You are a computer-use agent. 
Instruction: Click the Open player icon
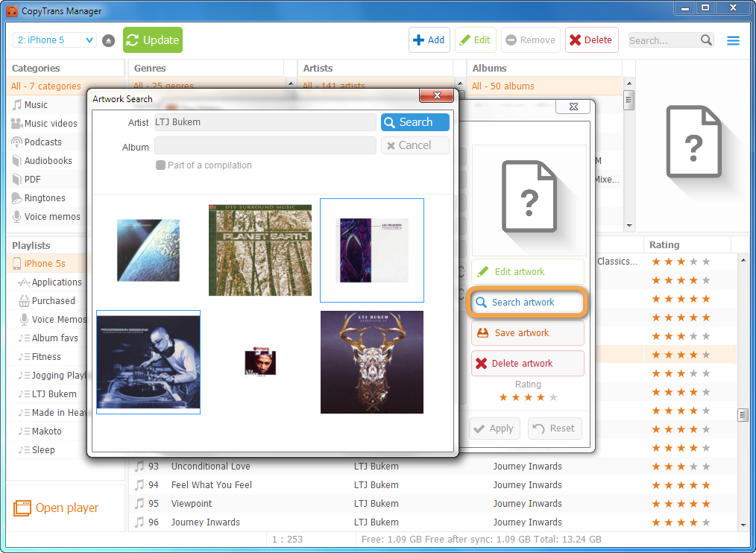pyautogui.click(x=22, y=508)
